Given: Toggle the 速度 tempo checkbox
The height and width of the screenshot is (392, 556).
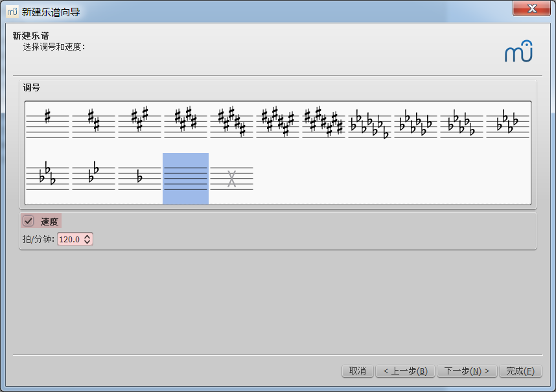Looking at the screenshot, I should [x=29, y=221].
